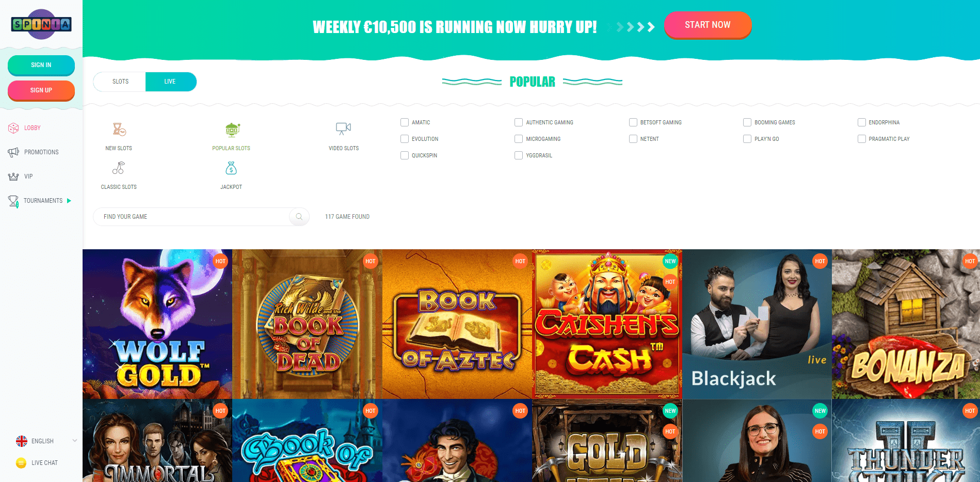
Task: Tick the Amatic provider checkbox
Action: 405,122
